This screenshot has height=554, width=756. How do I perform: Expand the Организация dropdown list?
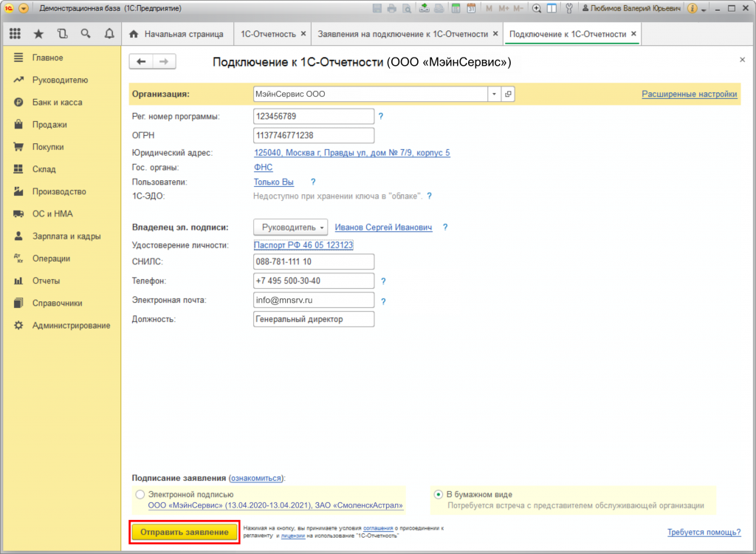pos(493,95)
